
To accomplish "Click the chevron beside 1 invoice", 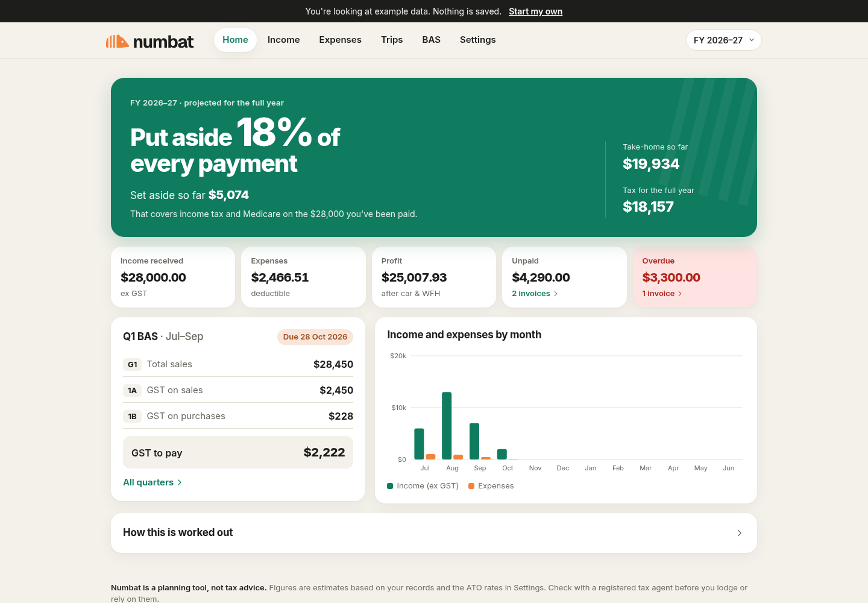I will click(680, 294).
